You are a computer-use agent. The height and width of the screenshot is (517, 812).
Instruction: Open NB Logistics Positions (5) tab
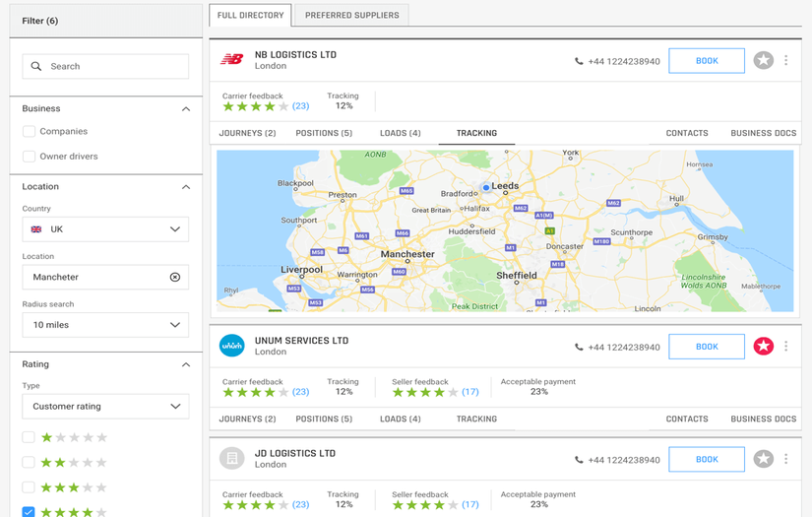click(324, 133)
